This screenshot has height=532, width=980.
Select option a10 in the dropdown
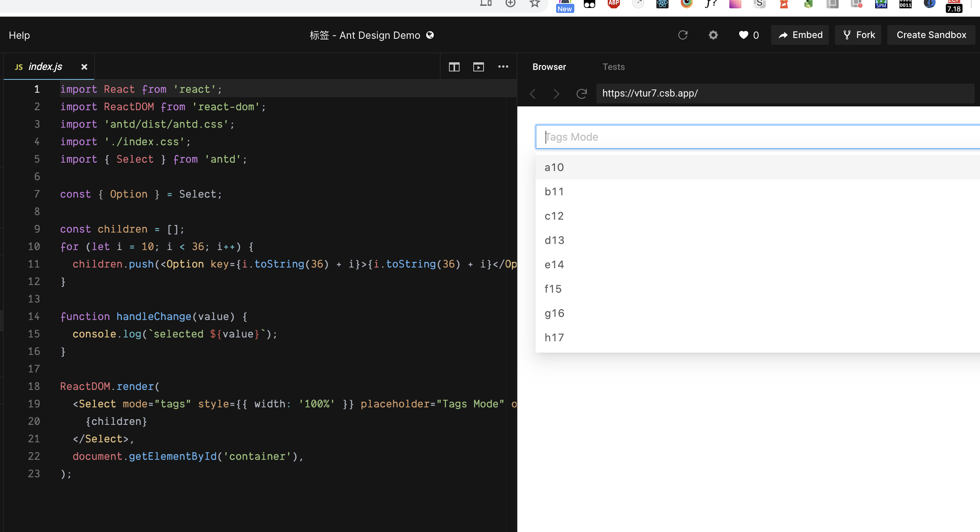click(554, 167)
